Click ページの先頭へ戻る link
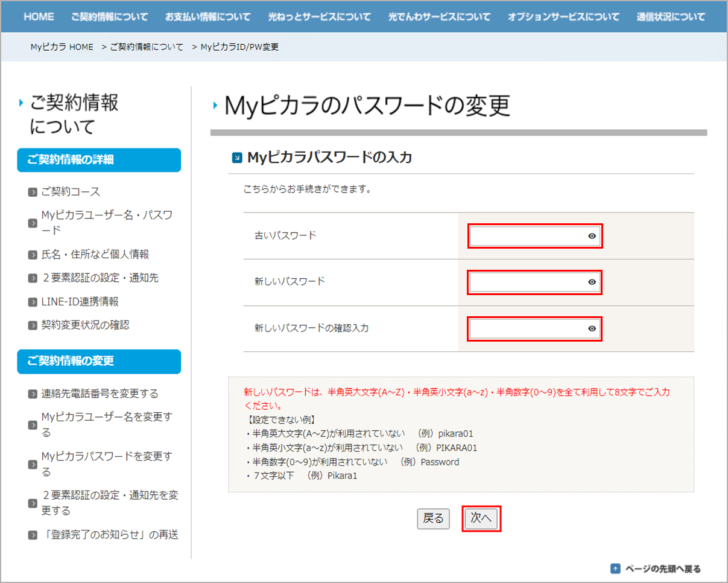Image resolution: width=728 pixels, height=583 pixels. pos(663,569)
